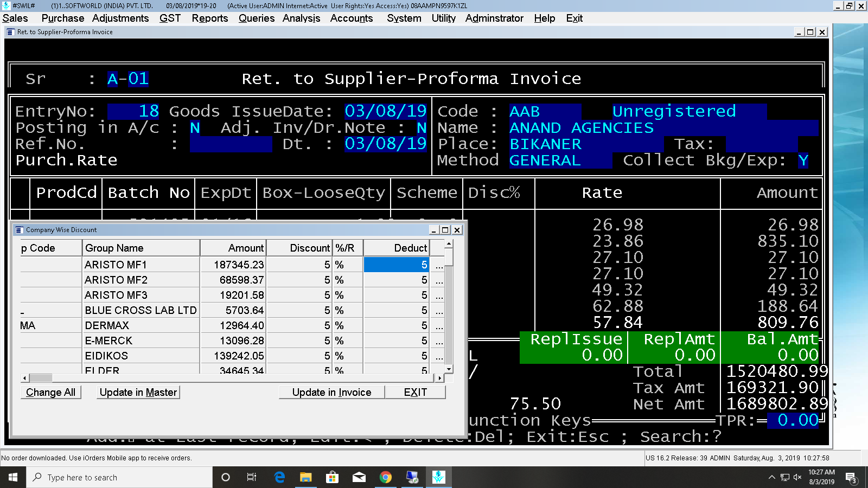Open ellipsis button for DERMAX row

(x=439, y=325)
